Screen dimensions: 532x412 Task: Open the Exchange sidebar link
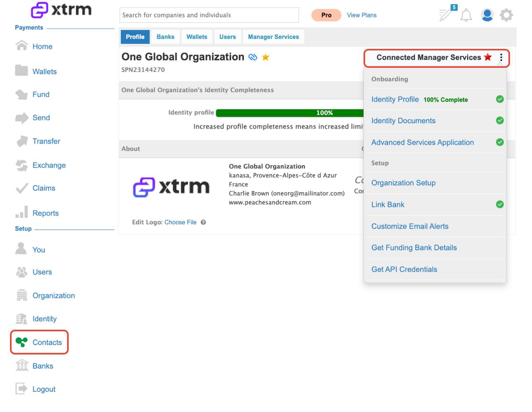click(49, 165)
